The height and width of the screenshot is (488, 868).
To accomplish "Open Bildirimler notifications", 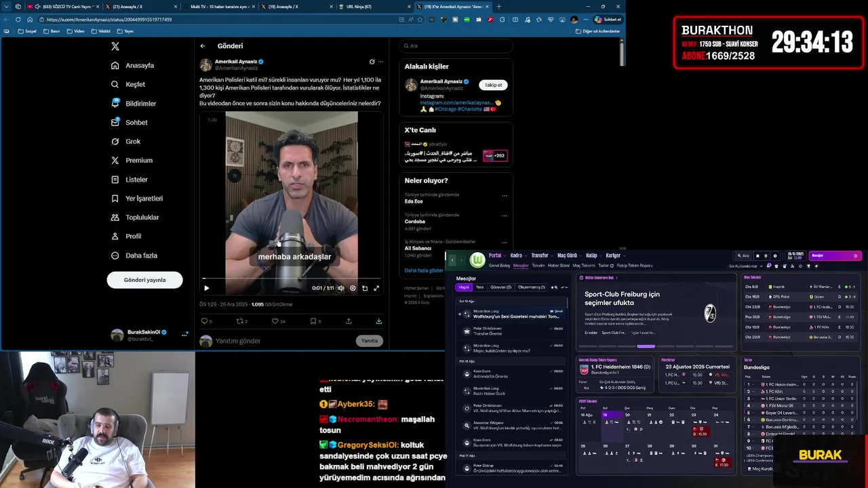I will click(x=134, y=104).
